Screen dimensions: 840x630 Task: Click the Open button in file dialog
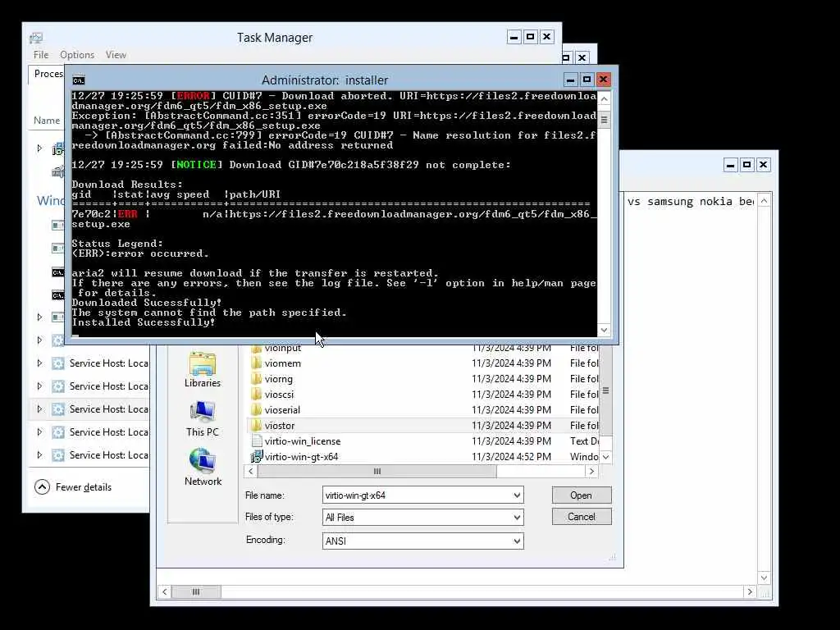(x=582, y=495)
